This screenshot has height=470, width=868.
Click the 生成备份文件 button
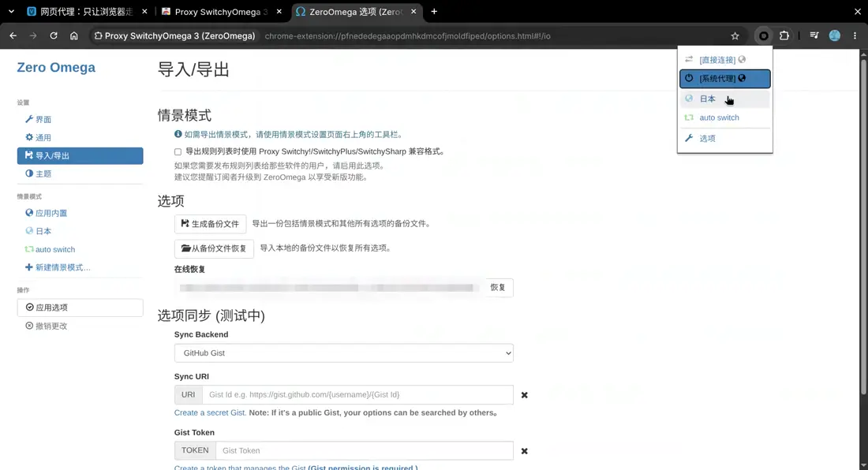click(211, 224)
